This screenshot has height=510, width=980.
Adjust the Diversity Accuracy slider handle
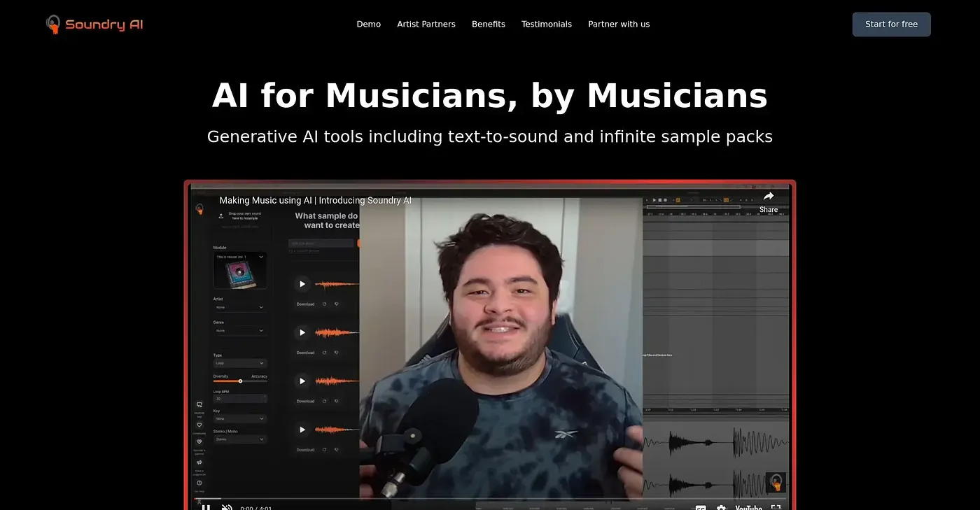click(x=240, y=381)
